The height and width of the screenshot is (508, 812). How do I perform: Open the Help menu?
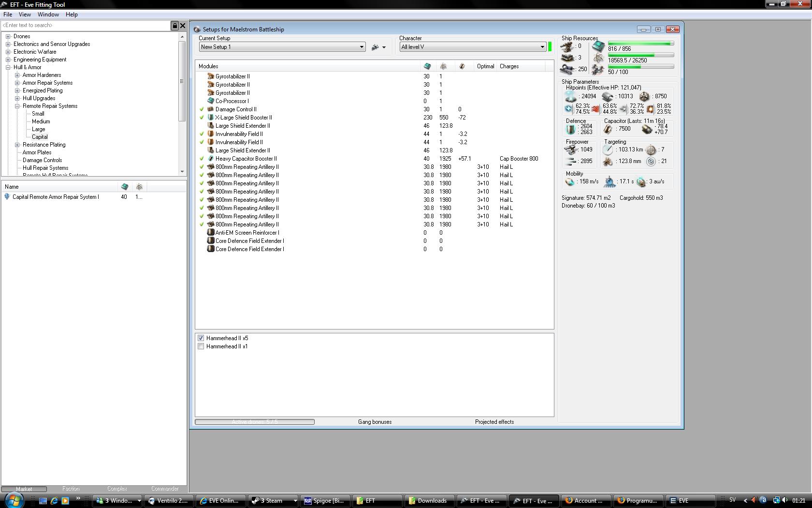[72, 15]
